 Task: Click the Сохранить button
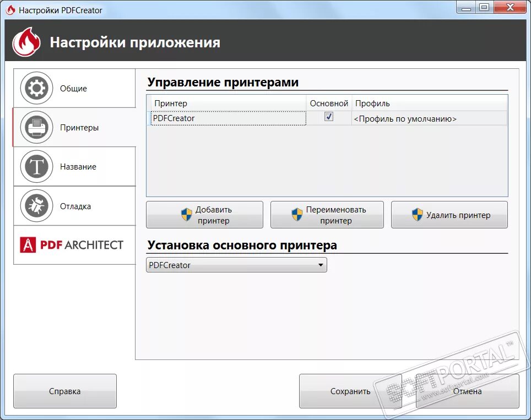350,391
